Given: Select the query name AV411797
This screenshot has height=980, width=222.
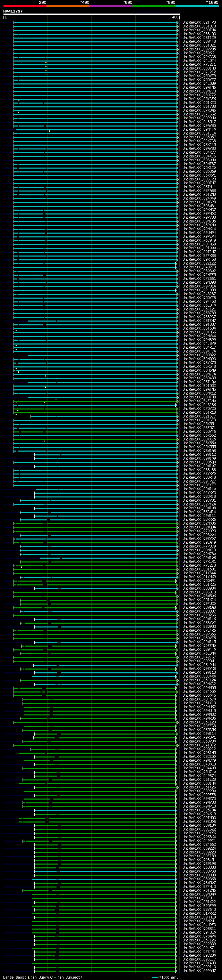Looking at the screenshot, I should 13,11.
